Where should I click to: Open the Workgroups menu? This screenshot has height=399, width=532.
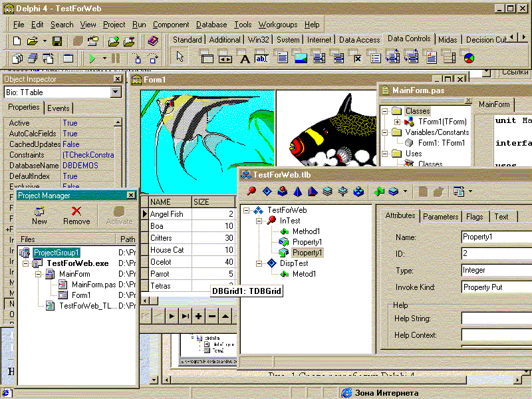point(278,25)
